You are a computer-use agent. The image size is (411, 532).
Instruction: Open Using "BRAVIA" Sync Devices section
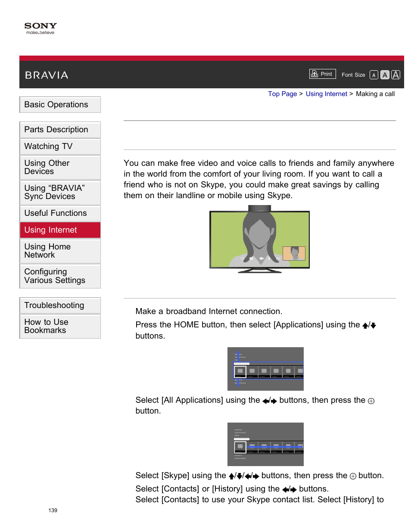[x=60, y=192]
